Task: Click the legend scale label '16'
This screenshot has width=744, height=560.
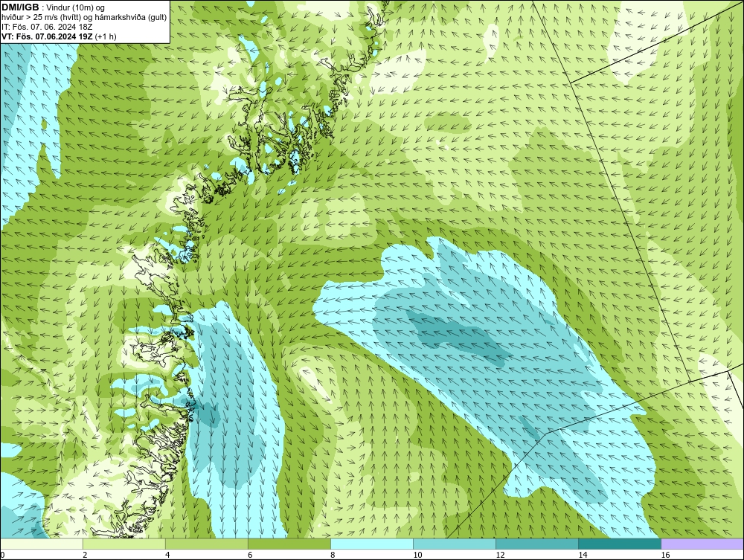Action: pyautogui.click(x=665, y=555)
